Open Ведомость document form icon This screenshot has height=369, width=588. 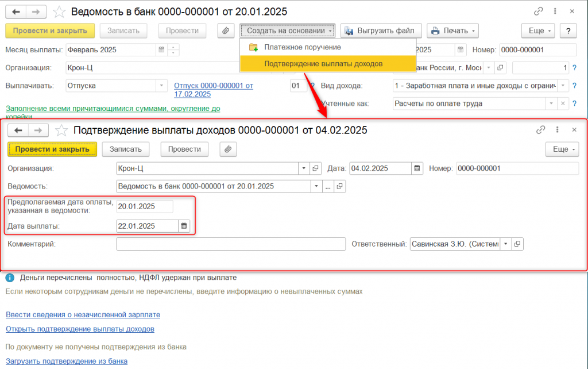tap(340, 186)
